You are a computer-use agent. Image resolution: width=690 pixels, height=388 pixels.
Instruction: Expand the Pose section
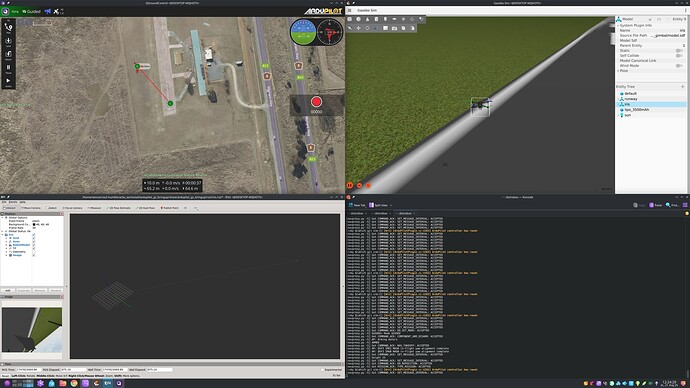pyautogui.click(x=618, y=70)
